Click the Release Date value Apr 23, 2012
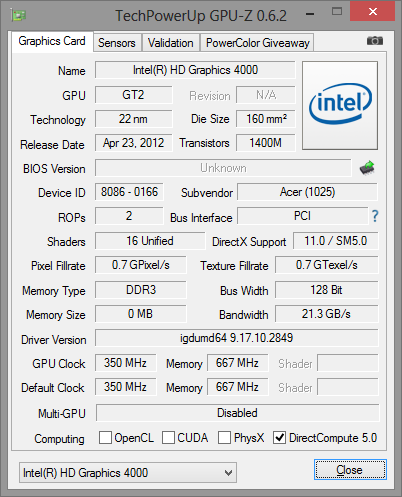This screenshot has height=497, width=402. pos(133,143)
